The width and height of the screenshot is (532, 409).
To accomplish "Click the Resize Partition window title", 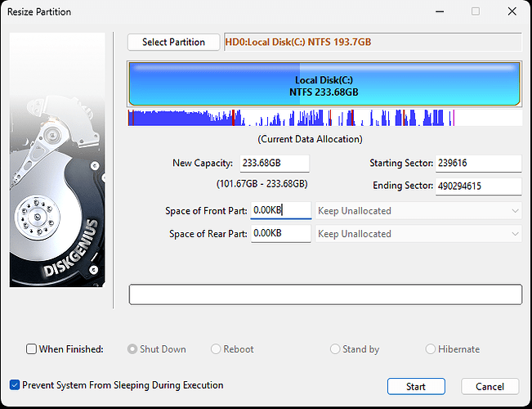I will [39, 12].
